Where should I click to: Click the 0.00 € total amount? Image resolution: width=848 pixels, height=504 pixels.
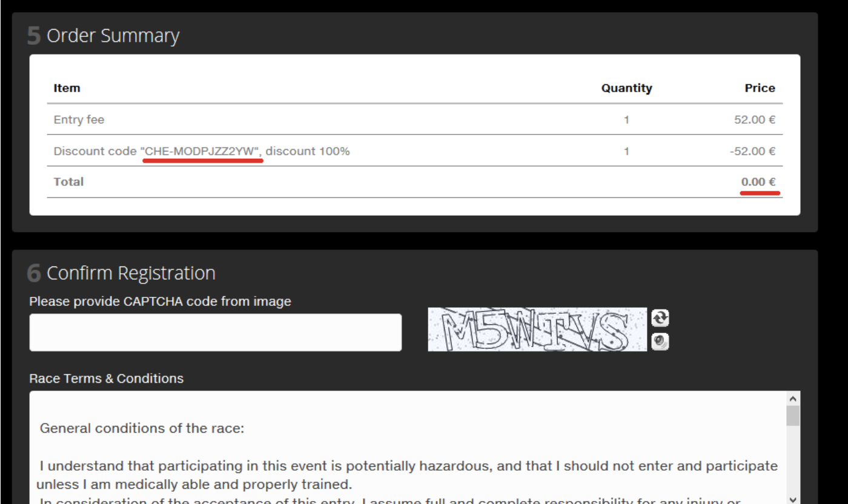click(758, 182)
